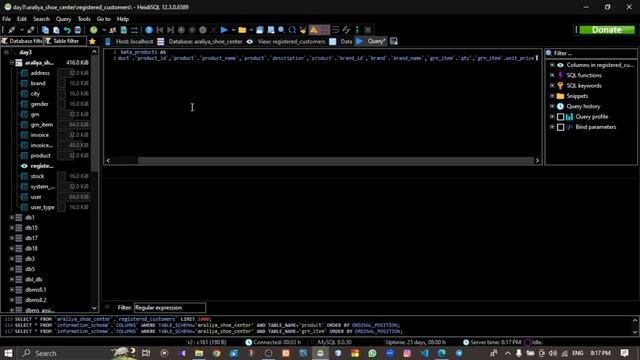Open the open-file dropdown arrow
This screenshot has width=640, height=360.
(251, 30)
